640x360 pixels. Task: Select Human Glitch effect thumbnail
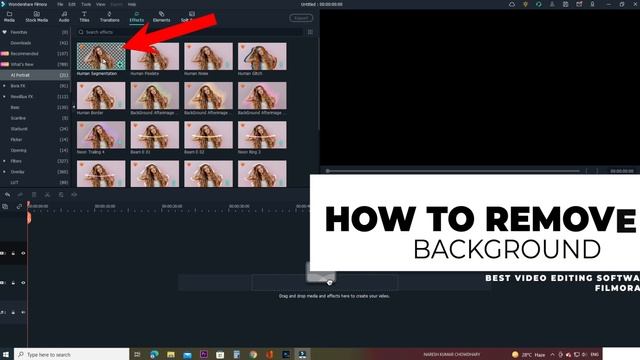pyautogui.click(x=262, y=56)
